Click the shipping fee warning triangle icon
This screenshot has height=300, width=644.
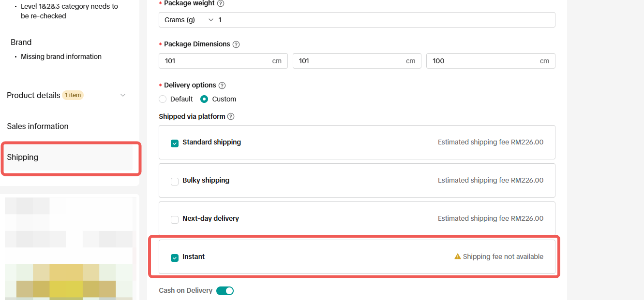pyautogui.click(x=458, y=257)
